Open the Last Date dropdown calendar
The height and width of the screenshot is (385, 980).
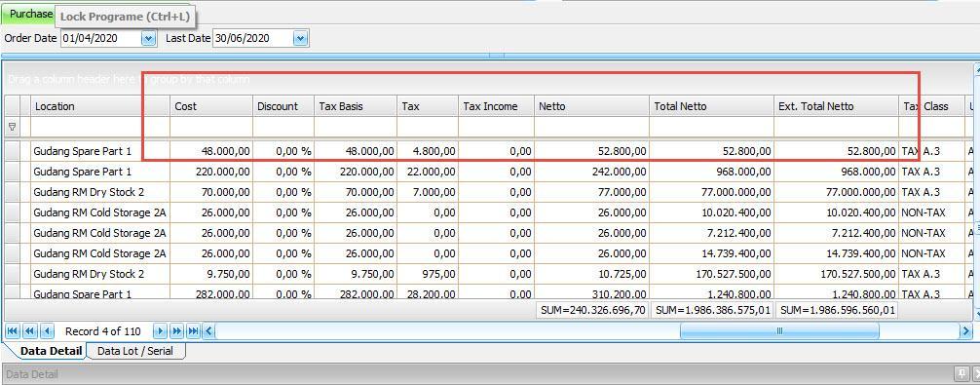click(x=301, y=39)
